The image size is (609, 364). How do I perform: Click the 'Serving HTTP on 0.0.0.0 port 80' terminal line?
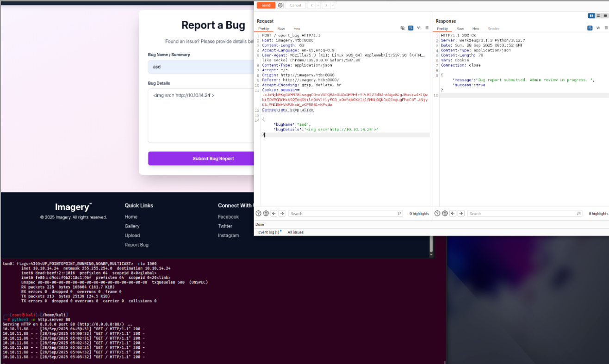pos(68,324)
